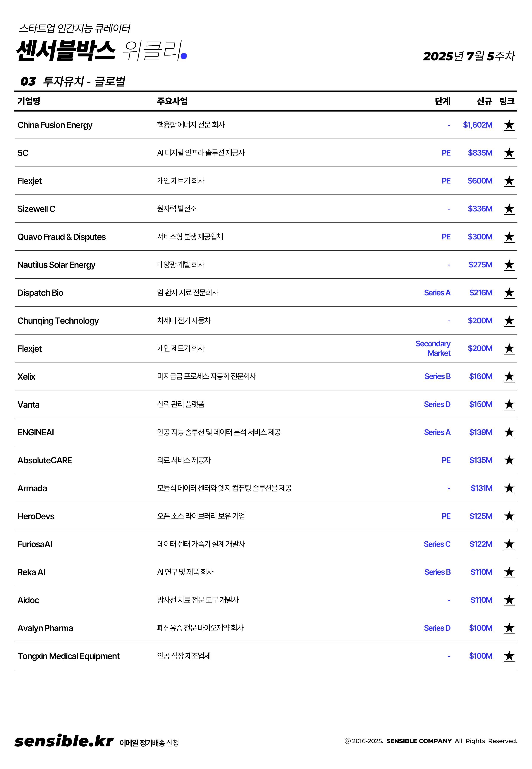
Task: Click the 이메일 정기배송 신청 link
Action: click(x=149, y=743)
